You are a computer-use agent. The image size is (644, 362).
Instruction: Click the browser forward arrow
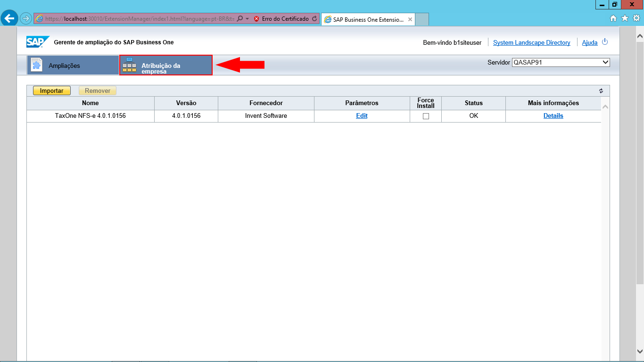coord(25,19)
